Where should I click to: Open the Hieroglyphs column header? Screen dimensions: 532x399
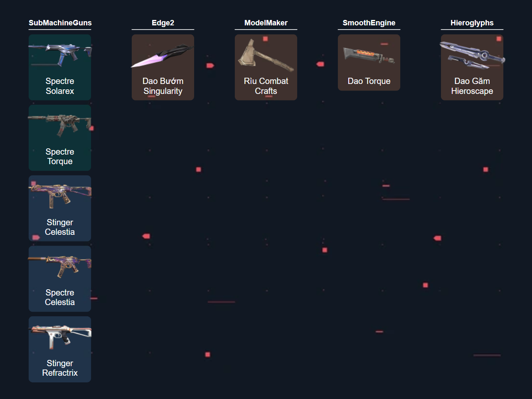tap(472, 23)
